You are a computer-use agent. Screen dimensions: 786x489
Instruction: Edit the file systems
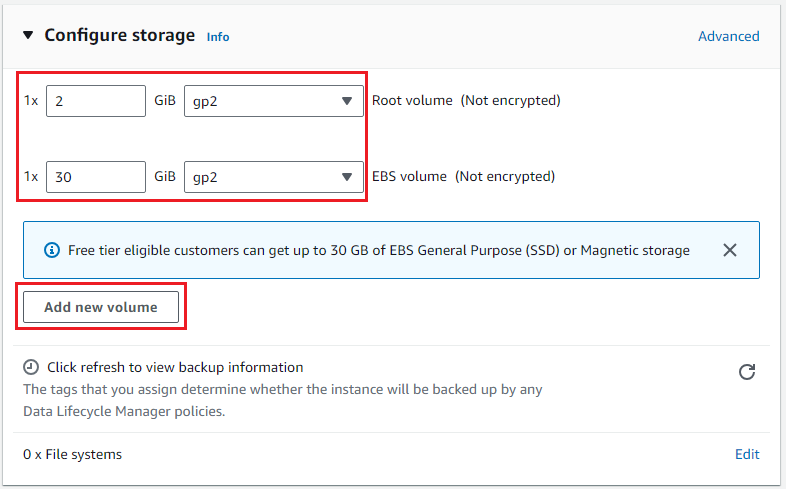(747, 454)
